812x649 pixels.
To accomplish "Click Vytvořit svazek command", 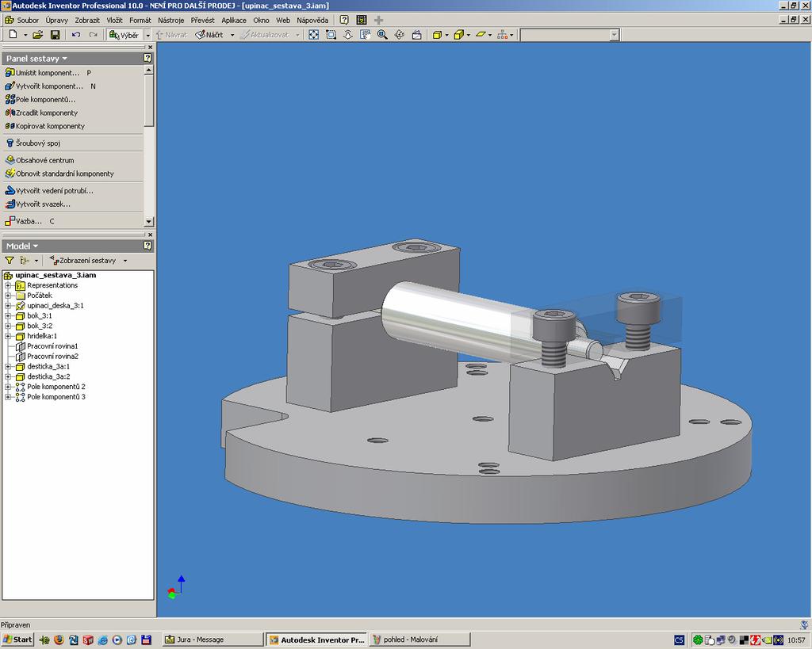I will [x=38, y=204].
